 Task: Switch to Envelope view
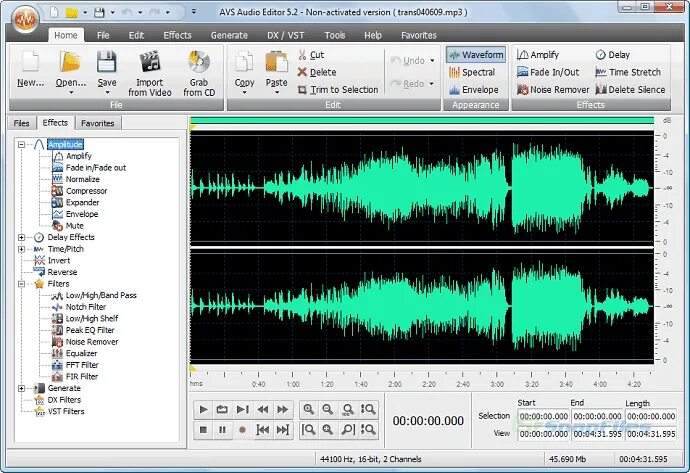[x=473, y=90]
